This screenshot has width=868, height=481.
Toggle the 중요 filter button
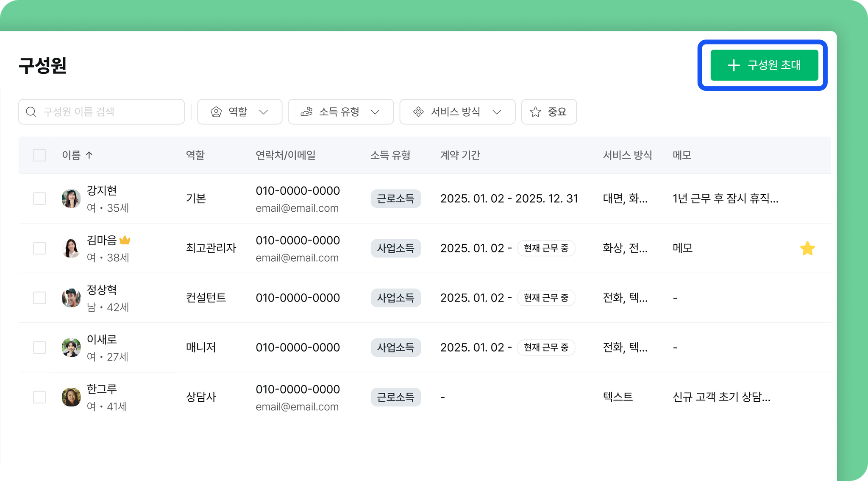click(549, 112)
